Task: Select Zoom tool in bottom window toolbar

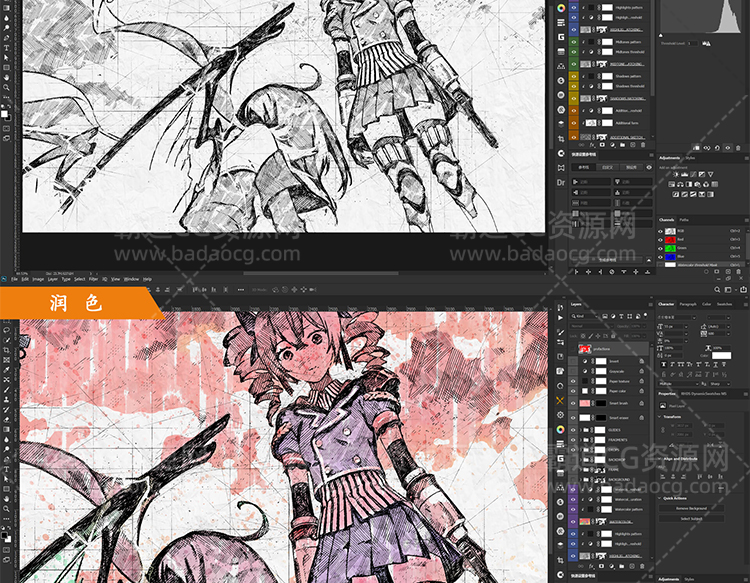Action: point(6,509)
